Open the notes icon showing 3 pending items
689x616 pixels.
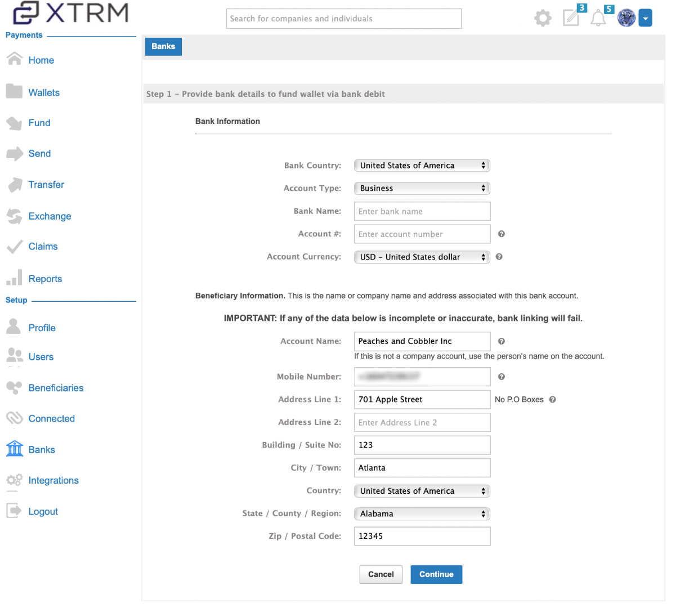point(571,17)
